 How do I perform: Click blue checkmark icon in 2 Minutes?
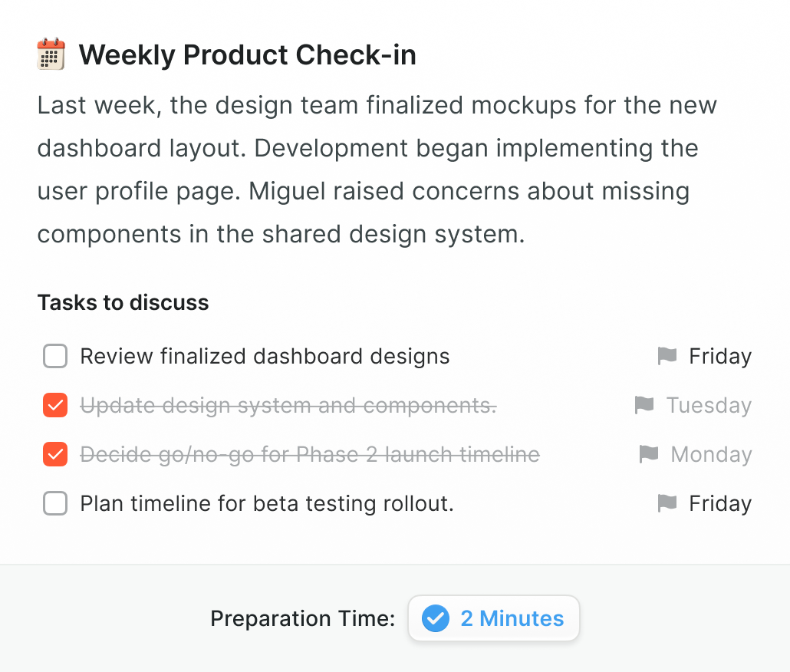[436, 618]
